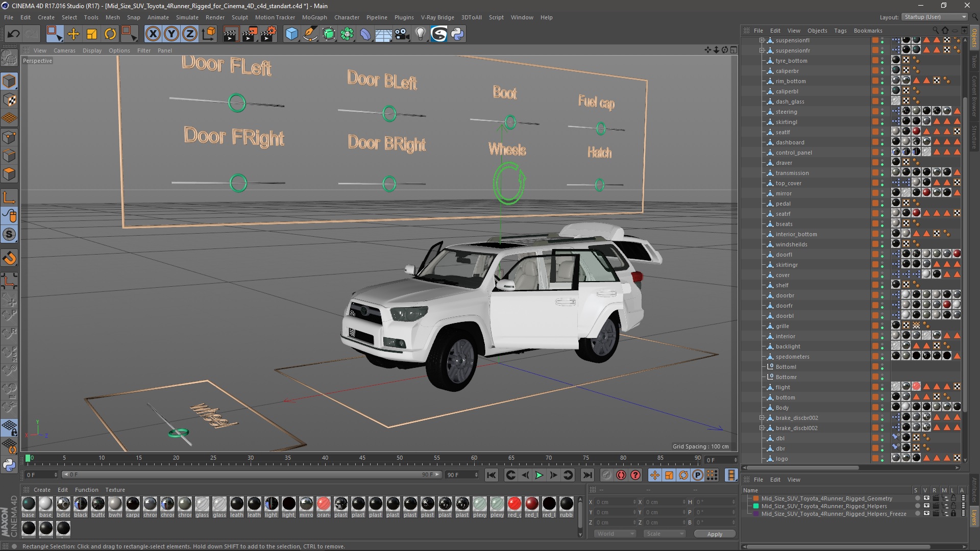Viewport: 980px width, 551px height.
Task: Toggle Y axis lock
Action: coord(171,34)
